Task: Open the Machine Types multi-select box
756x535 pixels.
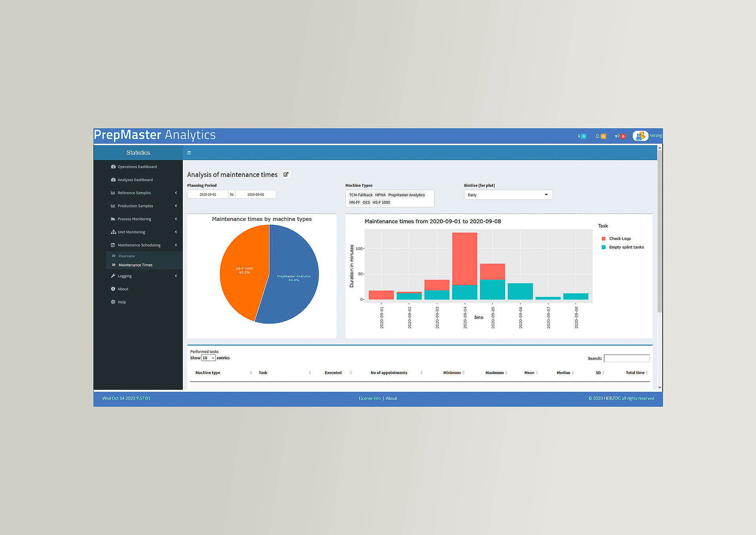Action: tap(390, 198)
